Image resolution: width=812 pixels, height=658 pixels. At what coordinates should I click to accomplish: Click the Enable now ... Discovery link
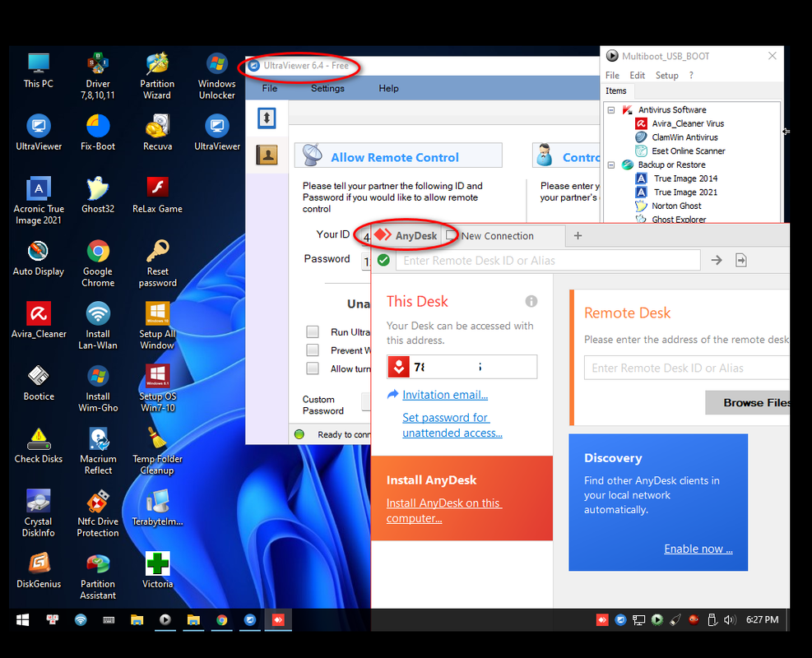[x=698, y=549]
